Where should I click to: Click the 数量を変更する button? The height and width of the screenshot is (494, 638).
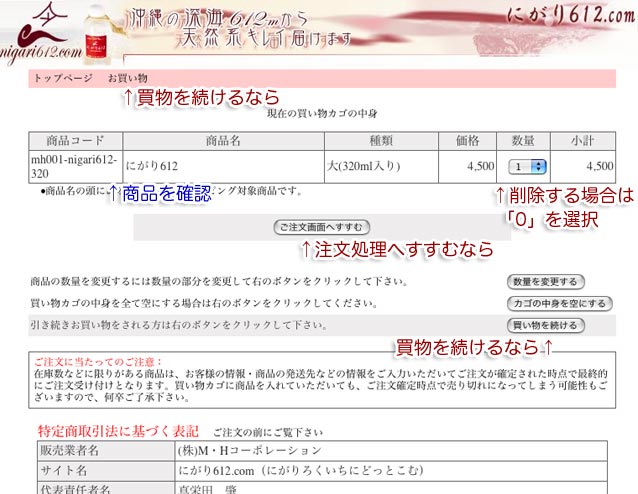[x=545, y=282]
